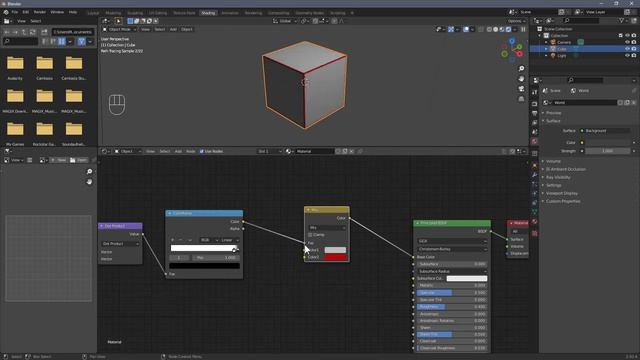Toggle the Clamp checkbox on Mix node
Viewport: 640px width, 360px height.
pyautogui.click(x=310, y=235)
